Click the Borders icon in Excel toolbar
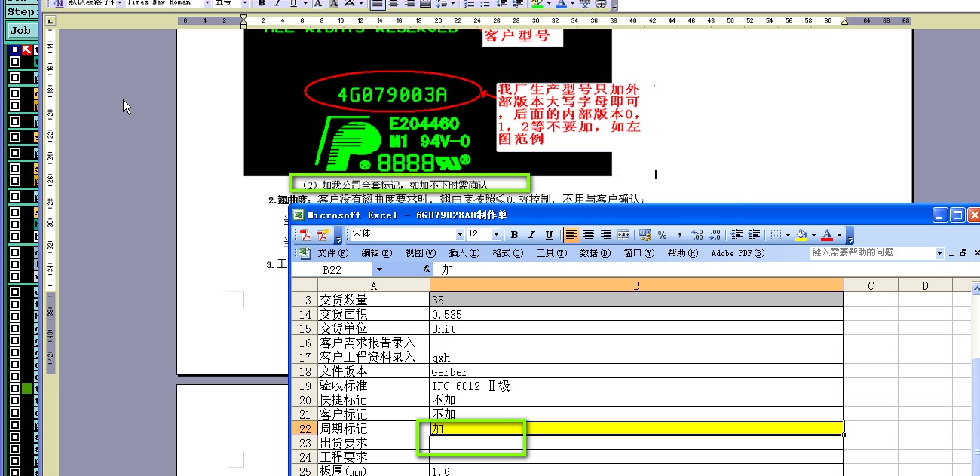 (777, 235)
